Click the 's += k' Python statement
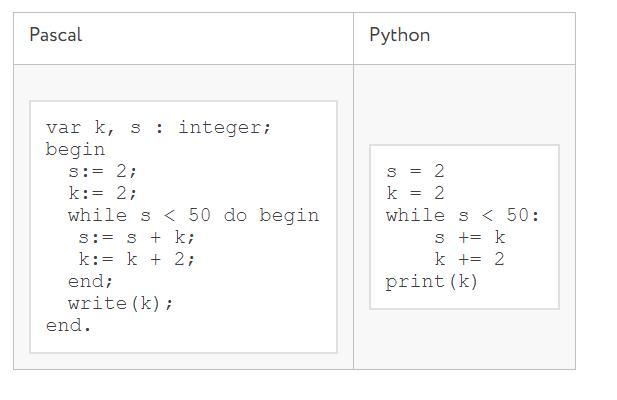617x400 pixels. (x=469, y=238)
